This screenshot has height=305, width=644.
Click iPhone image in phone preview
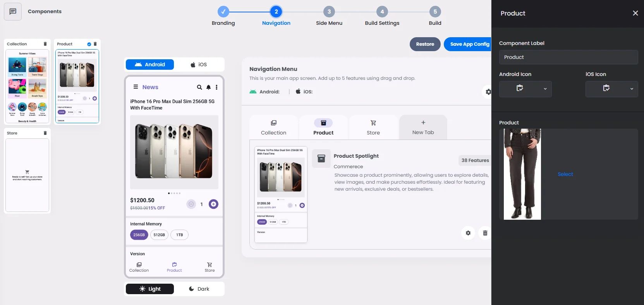tap(174, 152)
